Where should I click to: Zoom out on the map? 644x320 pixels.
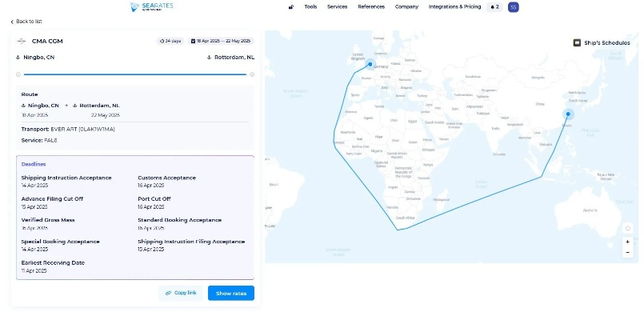pyautogui.click(x=627, y=252)
